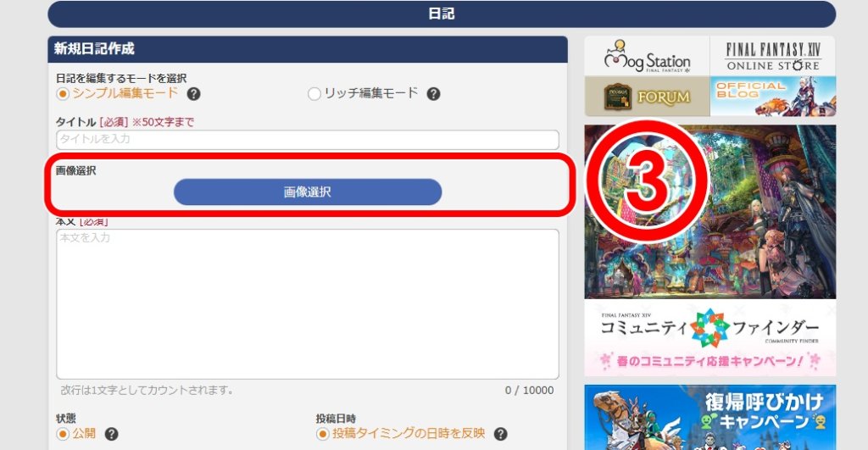Open the Mog Station banner

click(x=647, y=56)
